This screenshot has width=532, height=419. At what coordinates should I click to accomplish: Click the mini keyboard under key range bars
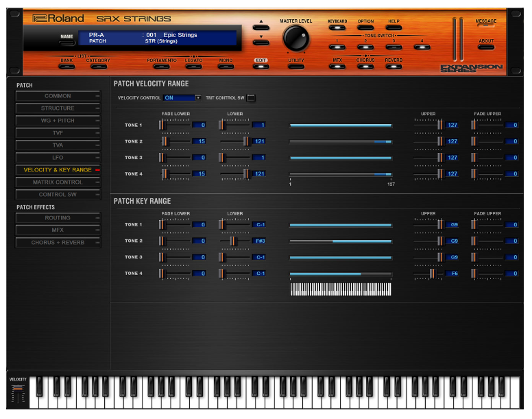point(341,289)
